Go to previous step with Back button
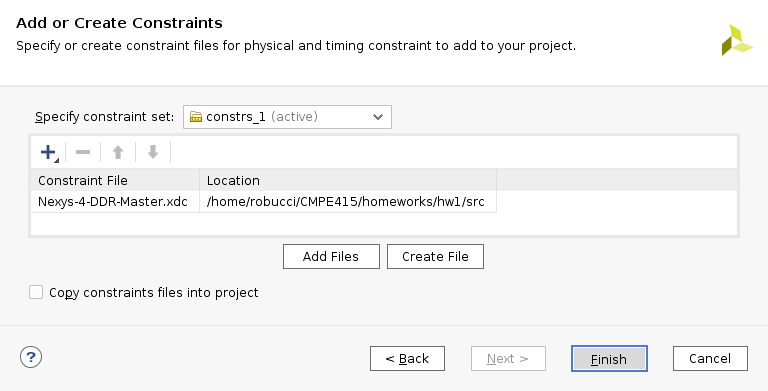 (408, 359)
